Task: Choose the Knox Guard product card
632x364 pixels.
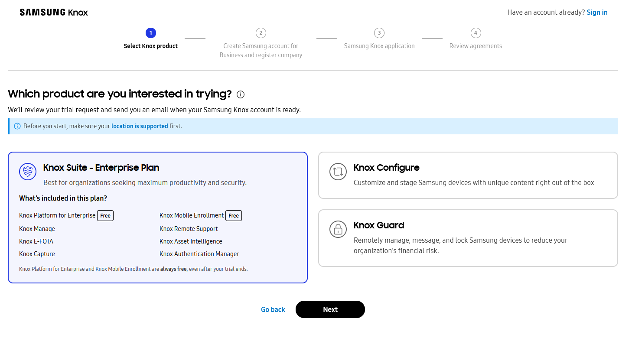Action: click(468, 238)
